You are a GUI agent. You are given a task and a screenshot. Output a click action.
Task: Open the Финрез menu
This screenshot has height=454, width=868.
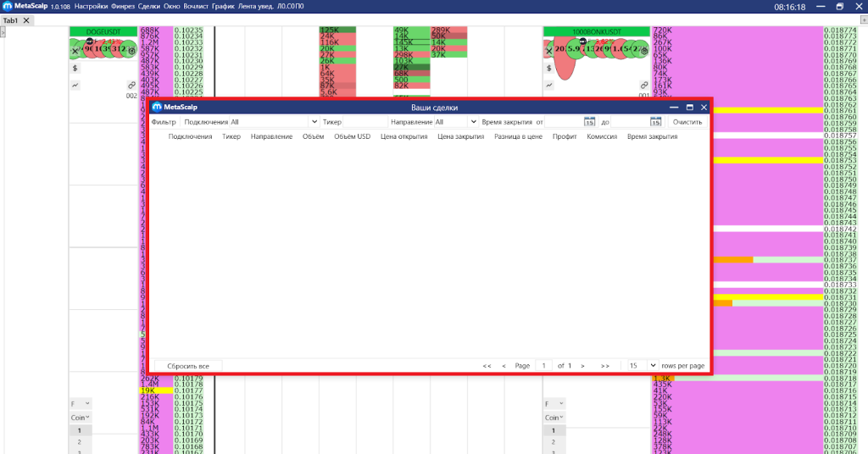coord(123,7)
